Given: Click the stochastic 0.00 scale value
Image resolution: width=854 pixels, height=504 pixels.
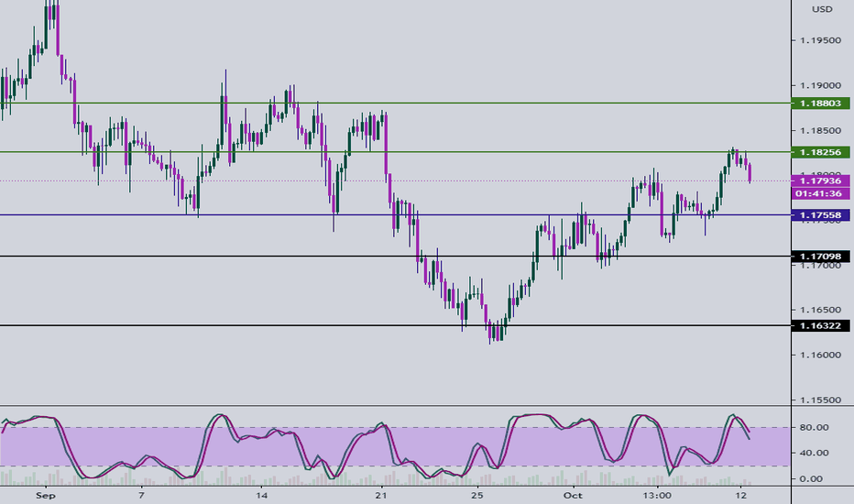Looking at the screenshot, I should tap(812, 479).
